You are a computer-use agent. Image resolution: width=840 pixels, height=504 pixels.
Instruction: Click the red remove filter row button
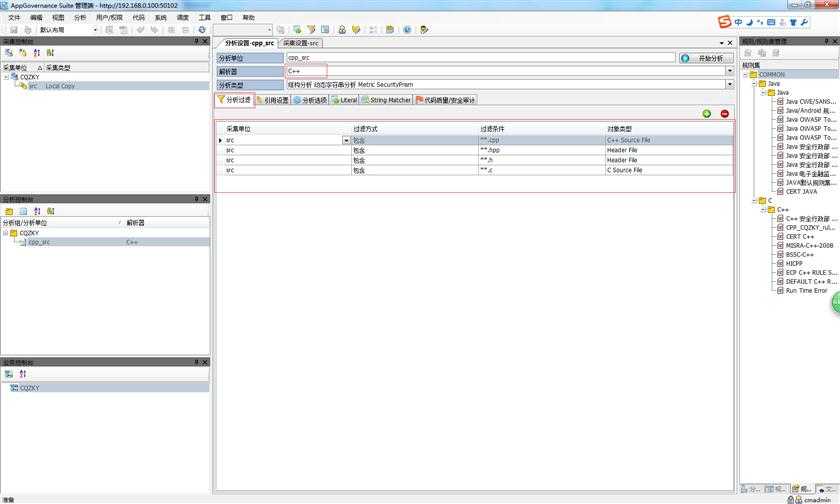724,114
